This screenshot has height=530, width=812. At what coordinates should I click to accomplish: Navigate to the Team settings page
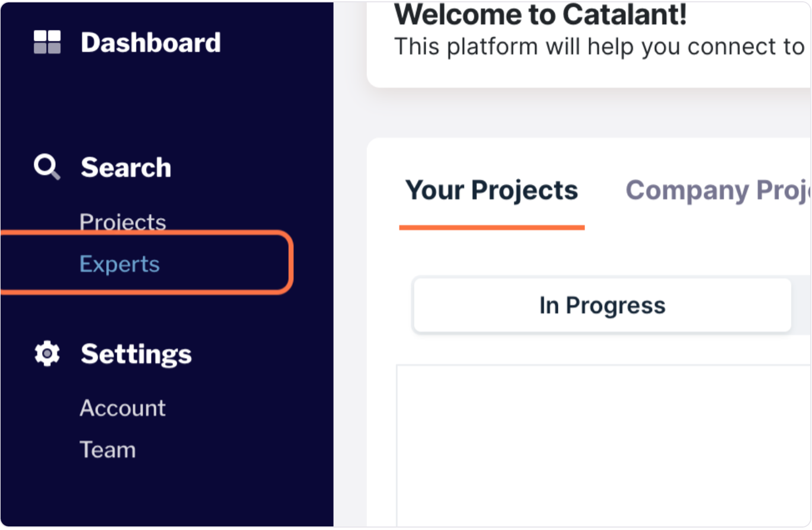point(108,449)
